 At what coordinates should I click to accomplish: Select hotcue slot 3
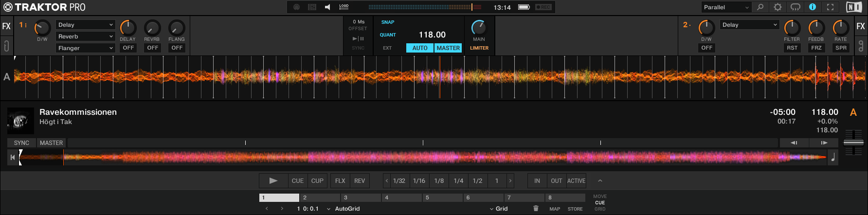click(x=361, y=197)
